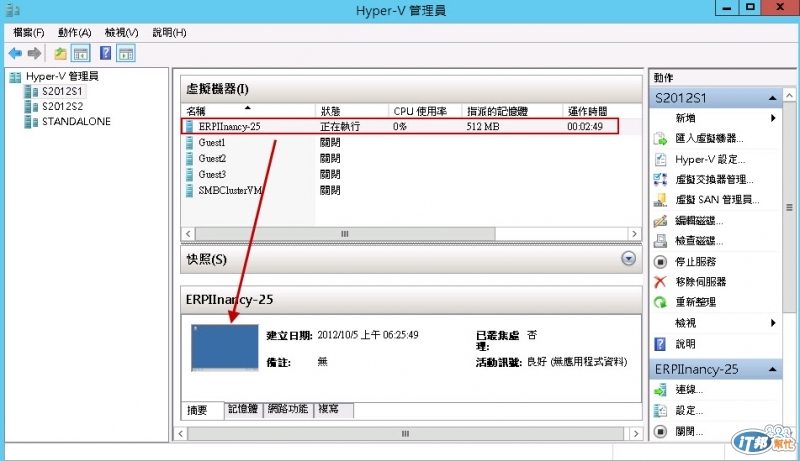Expand the 檢視 submenu arrow in actions
Viewport: 800px width, 461px height.
click(x=773, y=323)
